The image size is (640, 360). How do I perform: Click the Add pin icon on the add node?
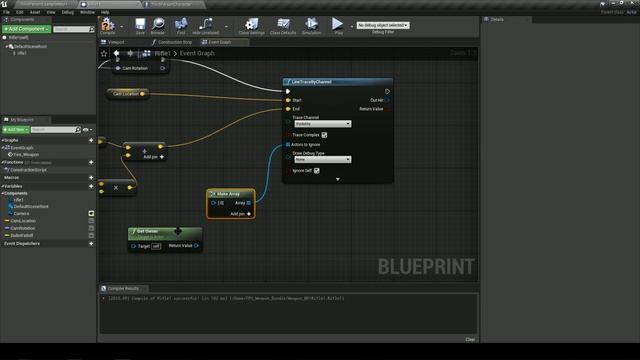point(162,157)
